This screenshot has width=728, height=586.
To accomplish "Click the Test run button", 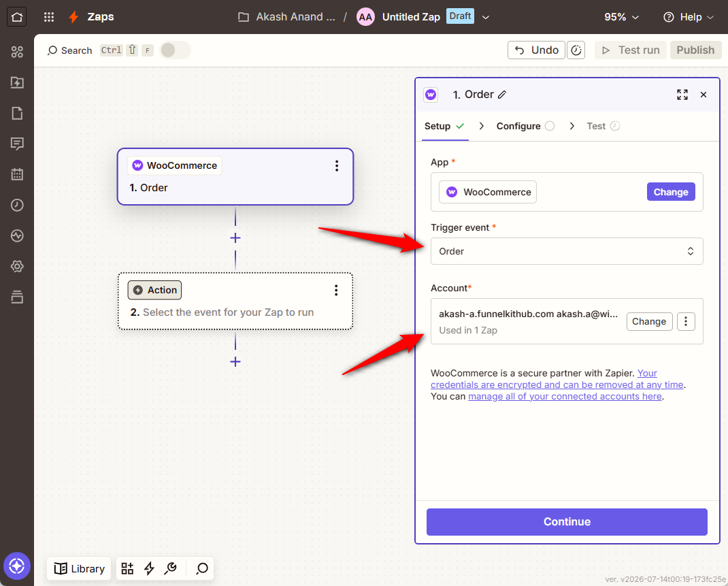I will click(x=631, y=50).
